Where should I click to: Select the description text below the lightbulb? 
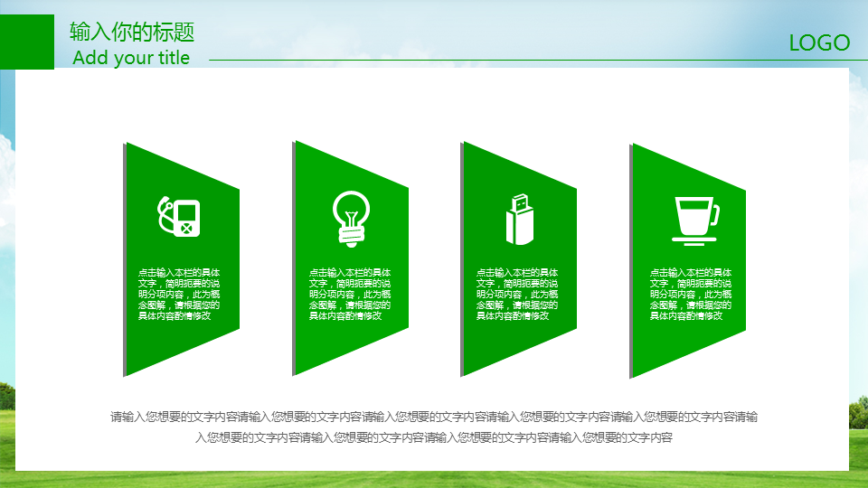350,294
